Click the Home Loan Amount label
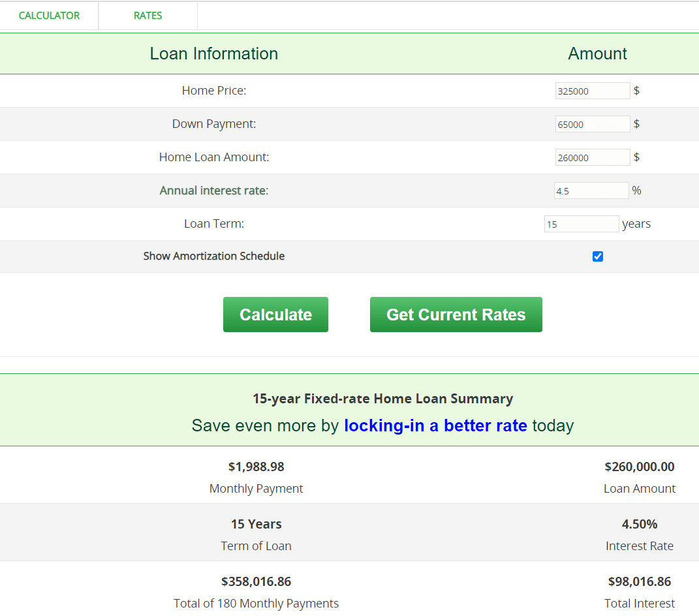Viewport: 699px width, 616px height. pos(214,157)
